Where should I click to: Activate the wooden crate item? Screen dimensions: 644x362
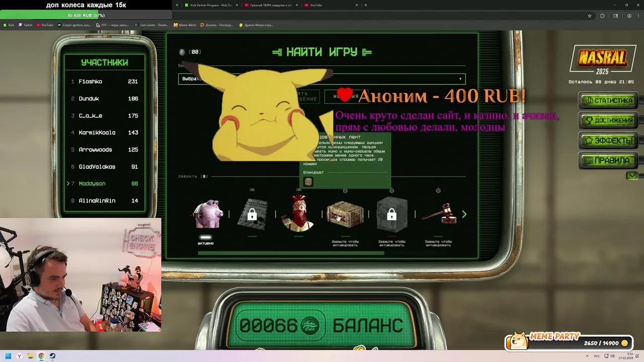(345, 215)
